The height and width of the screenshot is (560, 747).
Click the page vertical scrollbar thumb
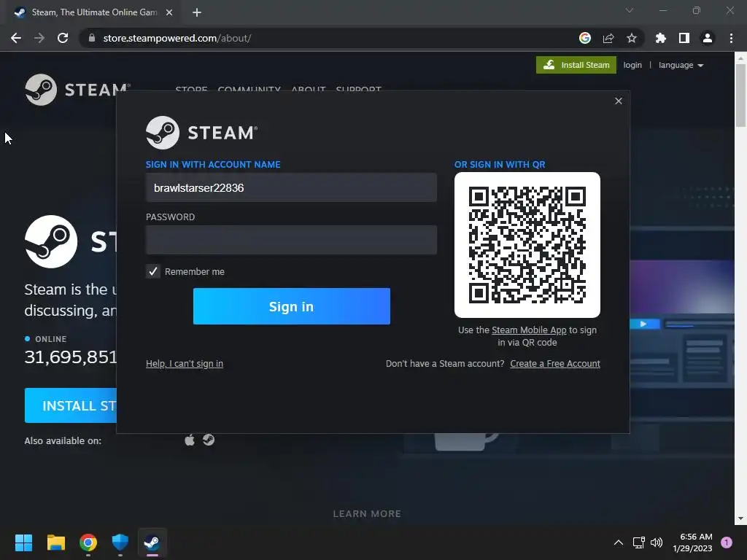(740, 94)
